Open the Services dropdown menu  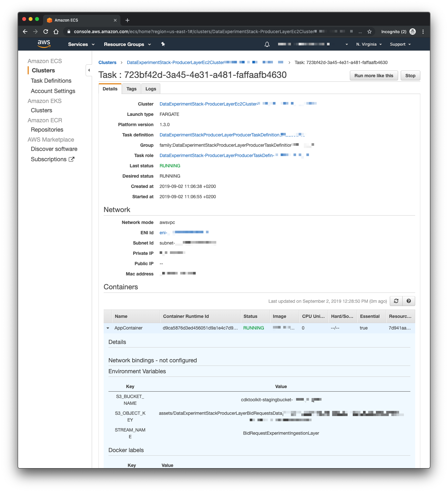click(81, 44)
